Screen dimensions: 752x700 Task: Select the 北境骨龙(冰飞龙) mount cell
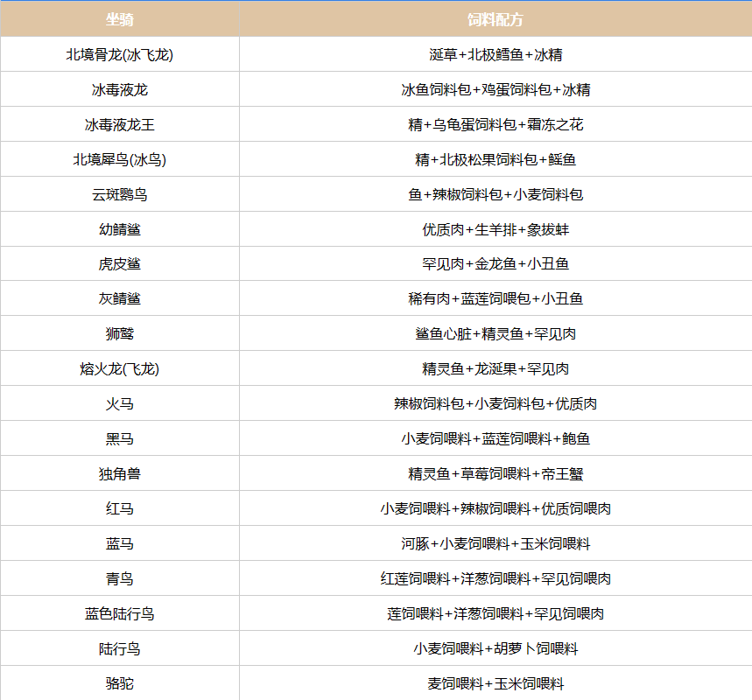pyautogui.click(x=119, y=54)
